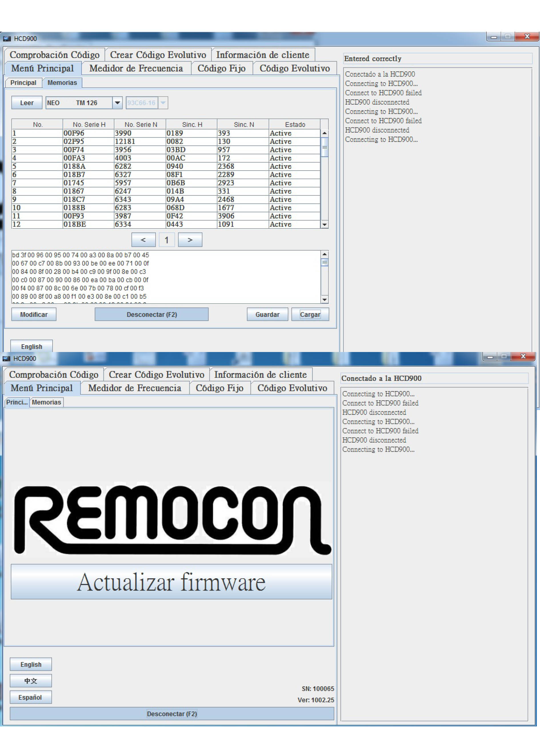
Task: Open the NEO TM 126 model dropdown
Action: [x=117, y=103]
